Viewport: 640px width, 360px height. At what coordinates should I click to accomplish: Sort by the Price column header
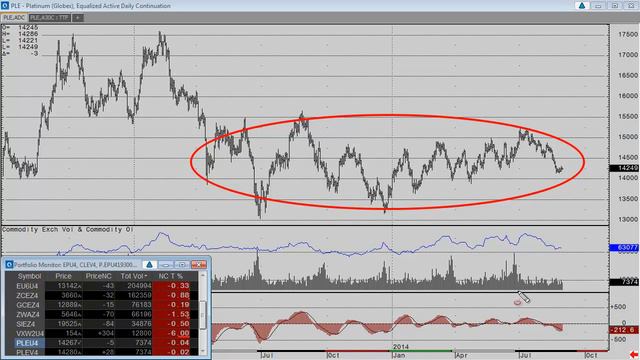pos(64,276)
